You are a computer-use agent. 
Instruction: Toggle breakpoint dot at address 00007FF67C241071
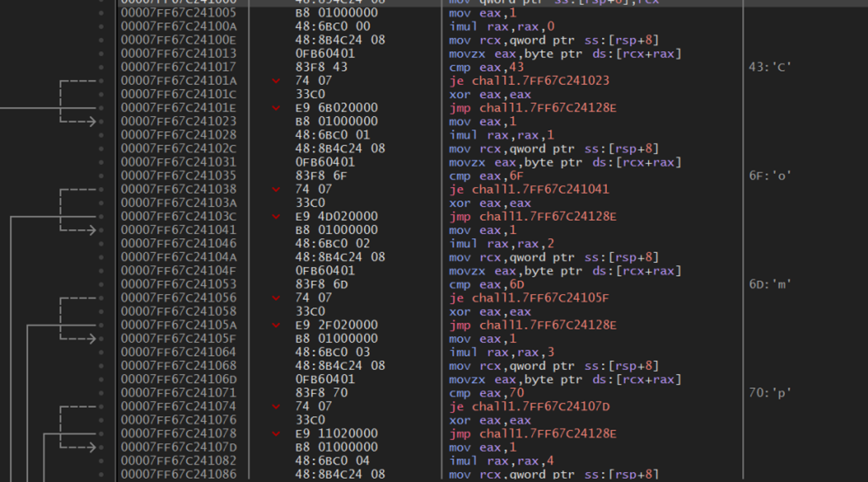[102, 393]
